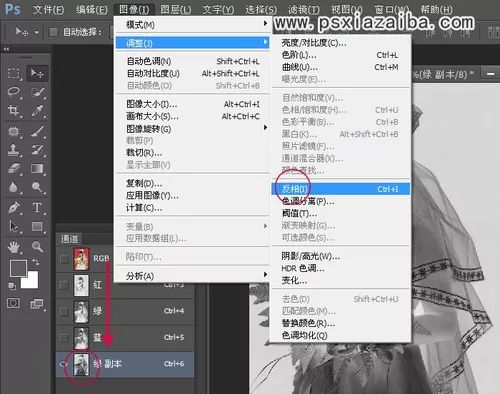Open the 文件(F) menu
This screenshot has width=500, height=394.
coord(48,10)
